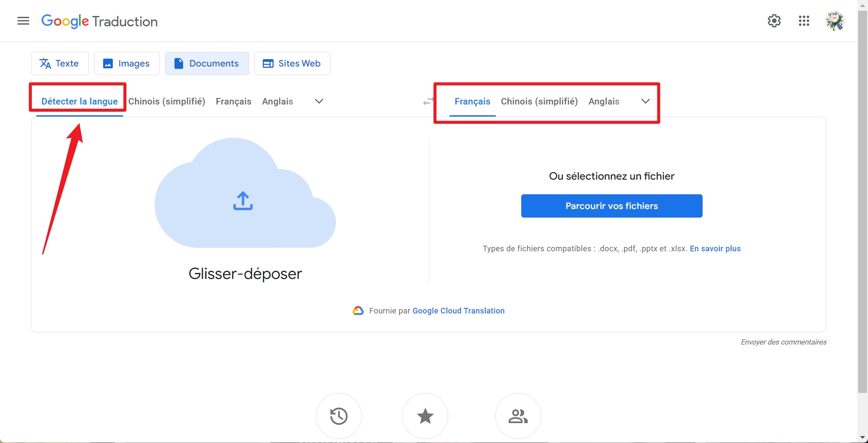868x443 pixels.
Task: Switch to the Texte tab
Action: click(59, 63)
